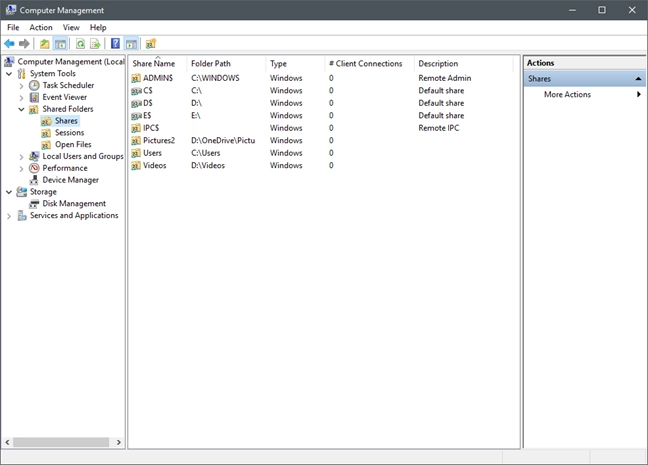648x465 pixels.
Task: Click the Event Viewer icon
Action: [34, 98]
